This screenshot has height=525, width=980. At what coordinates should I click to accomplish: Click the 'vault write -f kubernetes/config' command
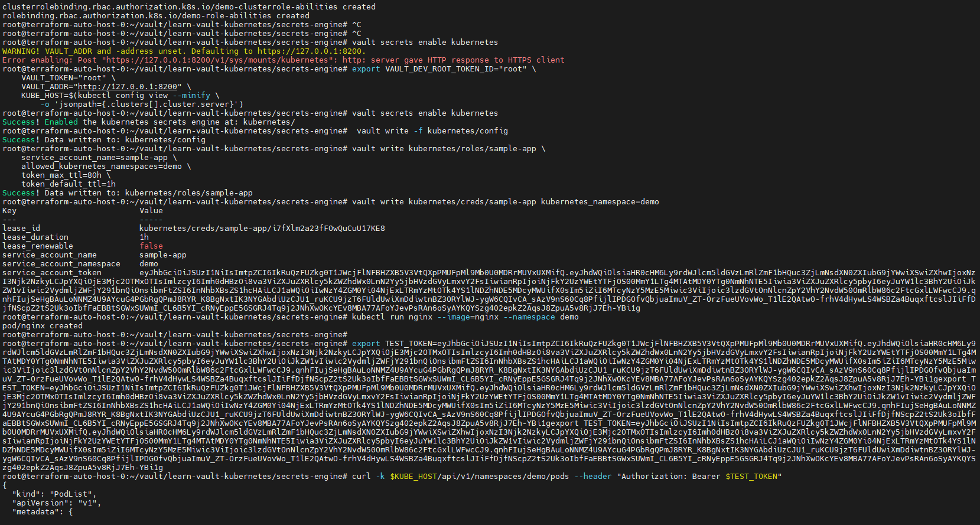click(432, 131)
